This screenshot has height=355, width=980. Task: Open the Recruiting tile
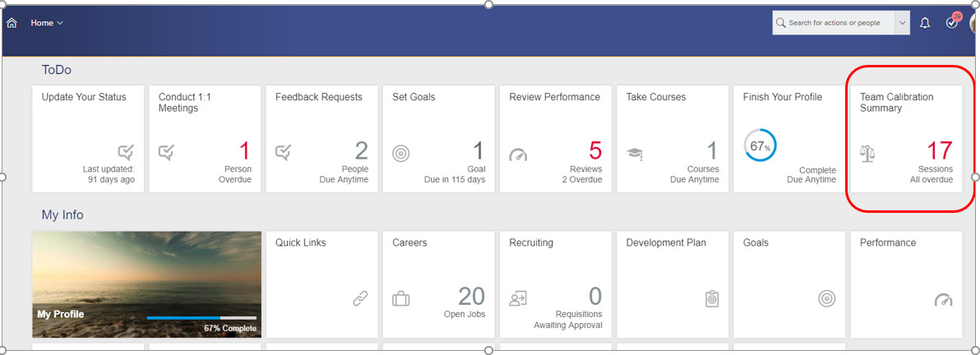coord(556,284)
